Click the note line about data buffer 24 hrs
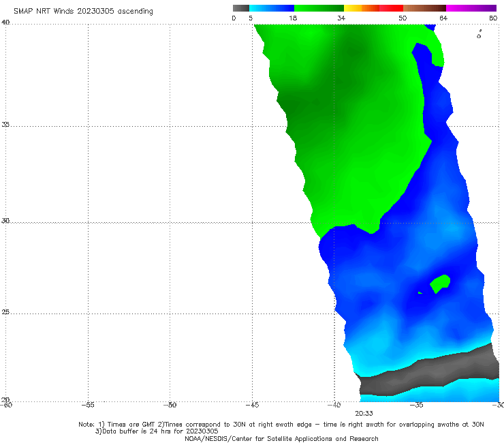 pos(157,431)
